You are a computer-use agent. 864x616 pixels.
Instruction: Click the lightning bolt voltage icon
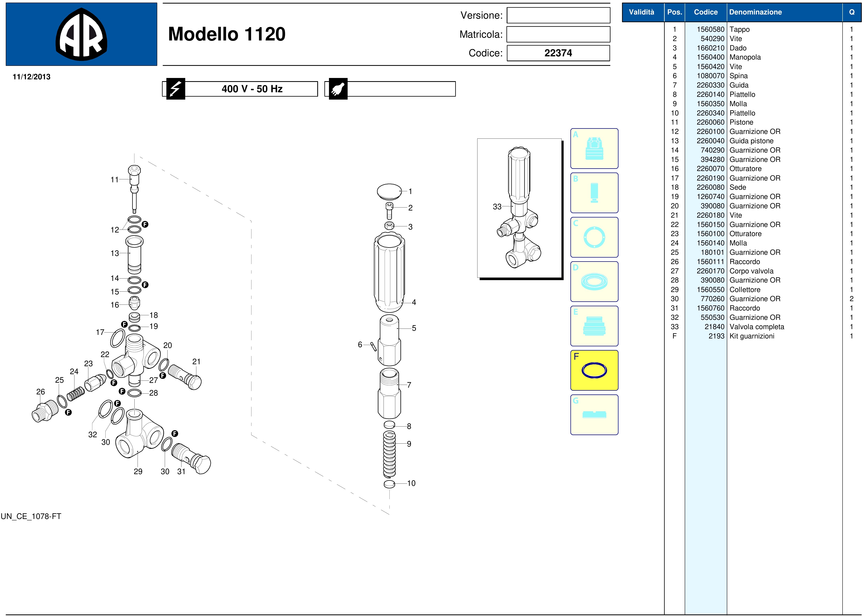(175, 89)
